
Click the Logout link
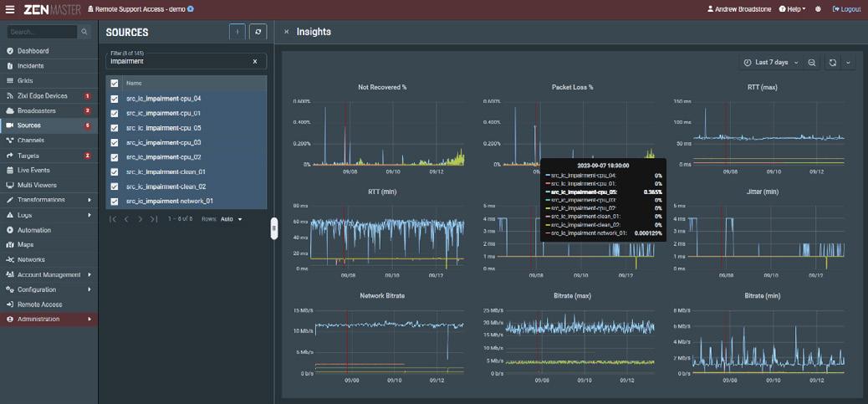pyautogui.click(x=846, y=9)
